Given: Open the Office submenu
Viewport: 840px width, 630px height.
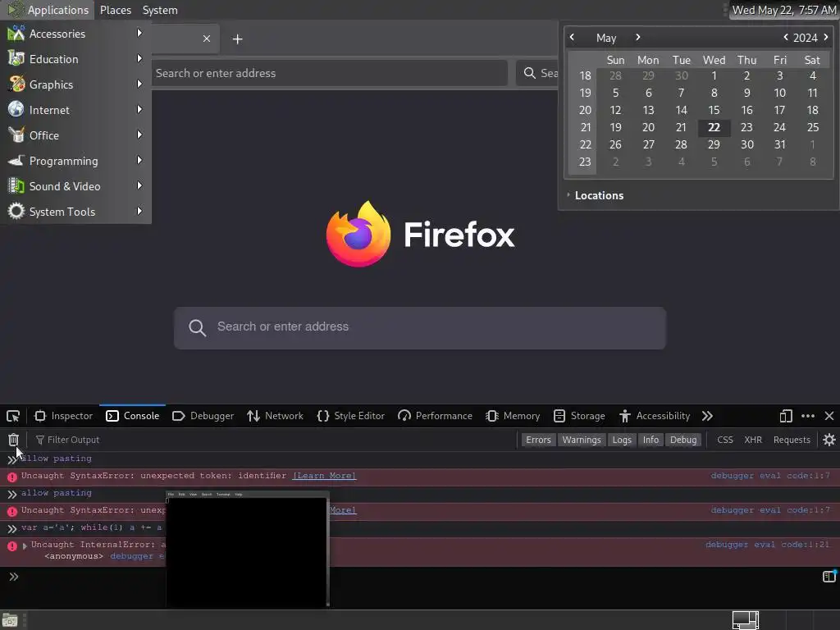Looking at the screenshot, I should pyautogui.click(x=75, y=135).
